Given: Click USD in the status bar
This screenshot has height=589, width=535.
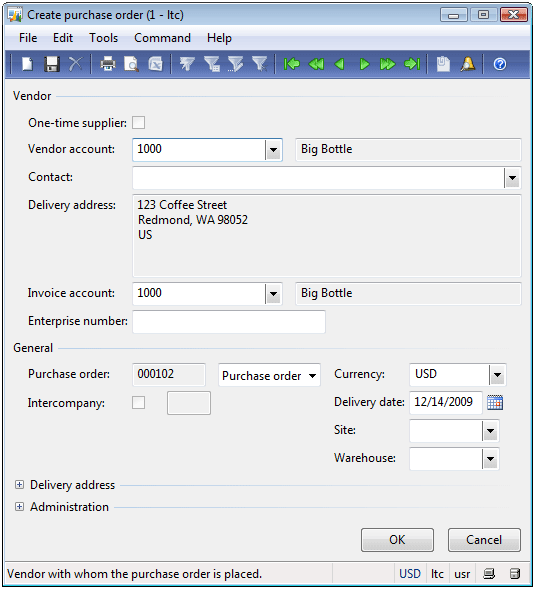Looking at the screenshot, I should 410,574.
